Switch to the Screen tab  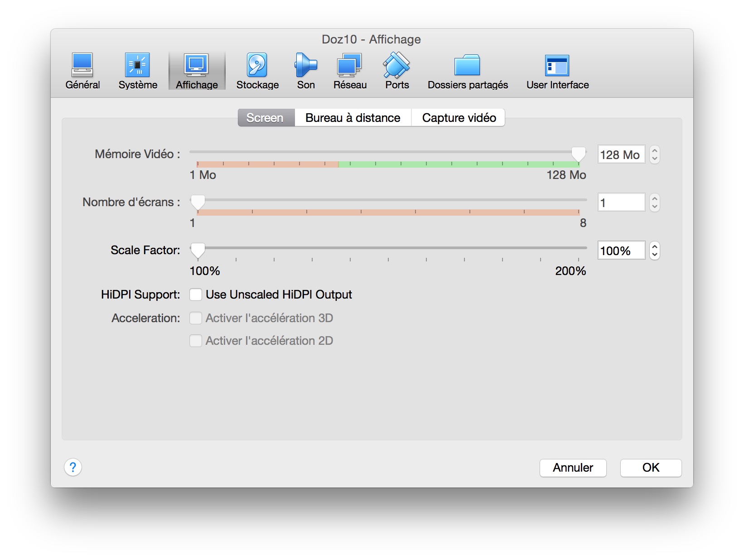266,118
